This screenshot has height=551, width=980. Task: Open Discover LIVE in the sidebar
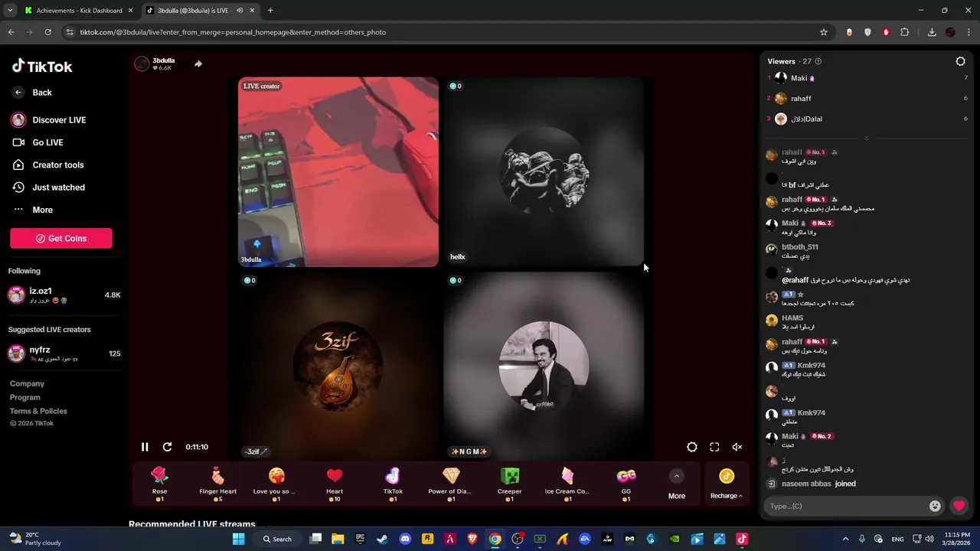point(48,120)
